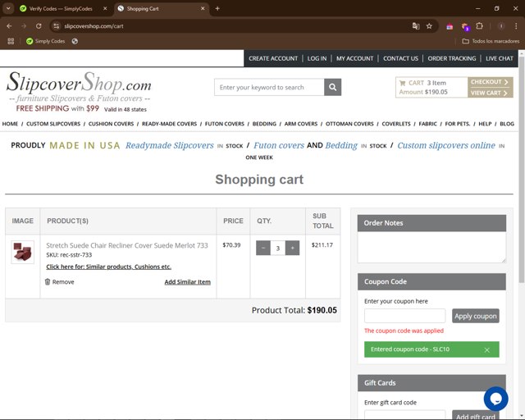Click Apply coupon button

pyautogui.click(x=476, y=316)
